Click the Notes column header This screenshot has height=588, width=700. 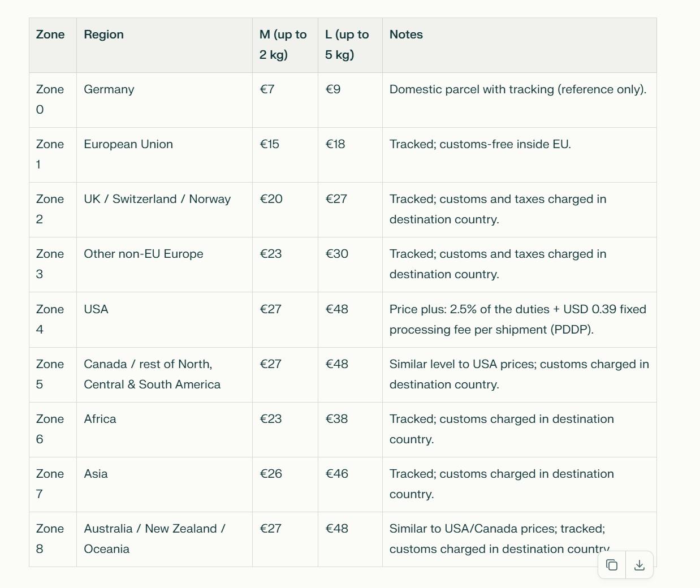(406, 34)
